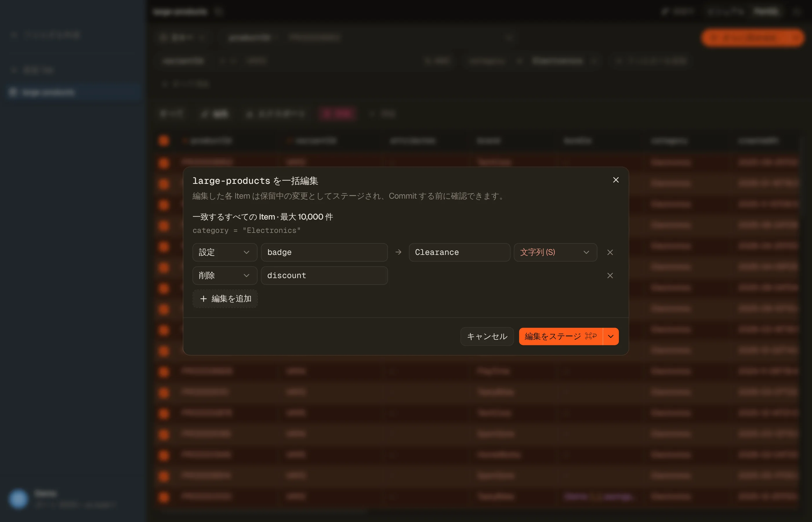Click the キャンセル button
The height and width of the screenshot is (522, 812).
pos(487,336)
